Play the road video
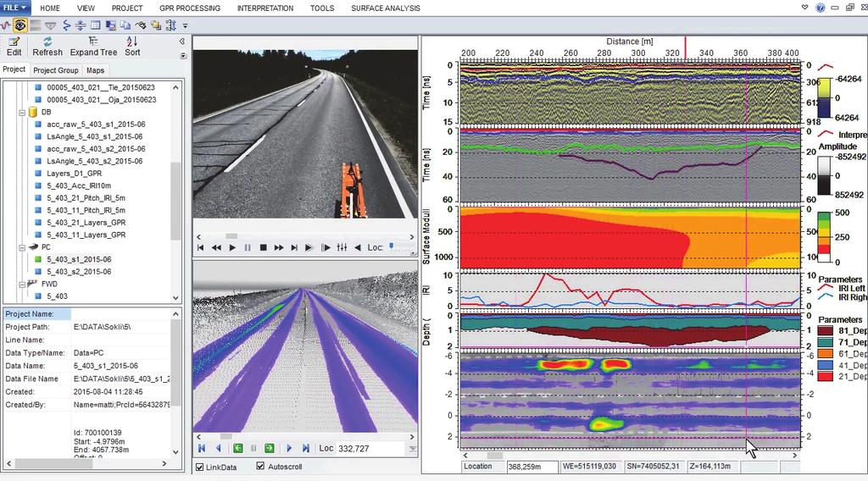Viewport: 868px width, 481px height. [x=232, y=247]
